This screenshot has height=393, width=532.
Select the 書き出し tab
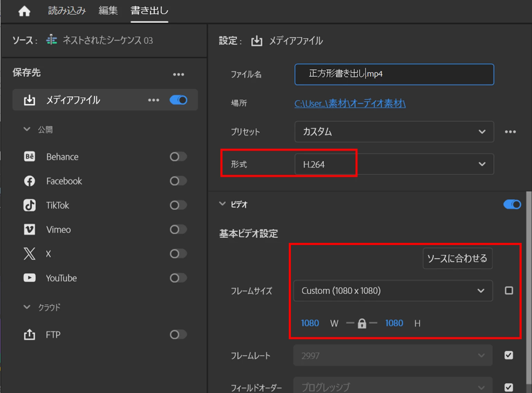tap(149, 11)
